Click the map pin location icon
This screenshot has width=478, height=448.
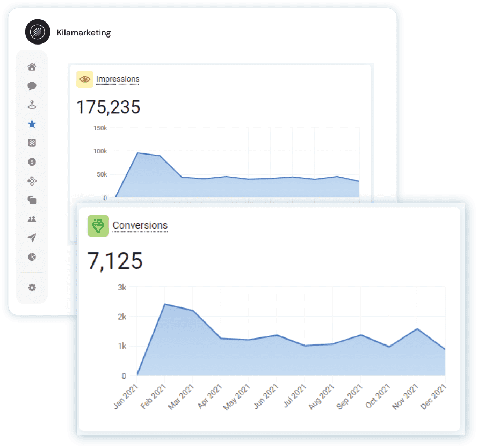(x=32, y=105)
